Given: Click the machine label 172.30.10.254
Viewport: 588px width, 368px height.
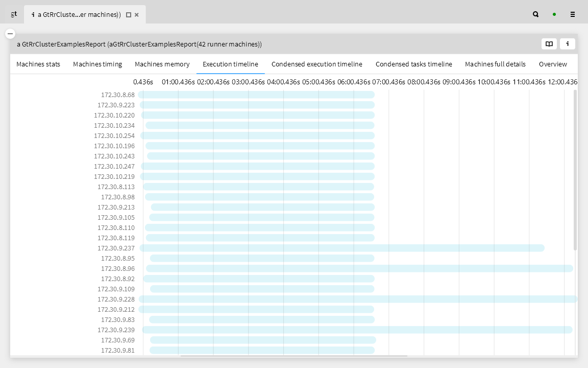Looking at the screenshot, I should point(114,135).
